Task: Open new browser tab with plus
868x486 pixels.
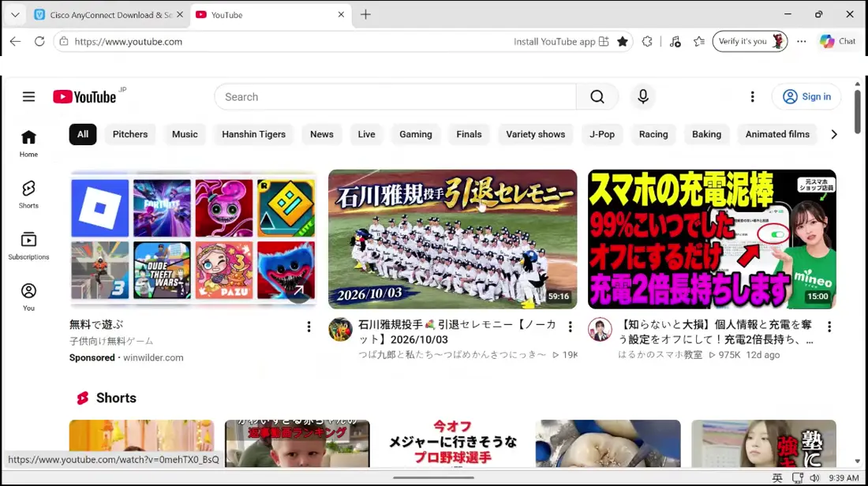Action: [365, 15]
